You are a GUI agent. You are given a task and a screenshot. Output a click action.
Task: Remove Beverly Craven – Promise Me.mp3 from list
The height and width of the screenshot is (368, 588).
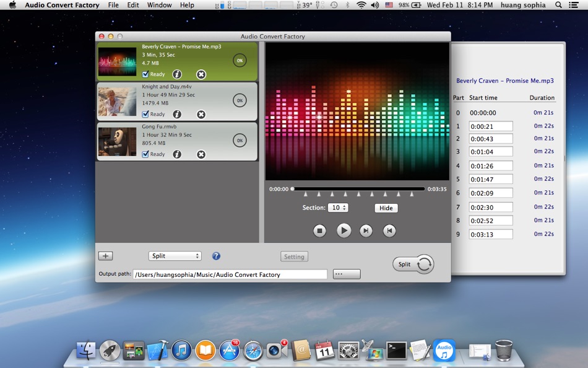201,74
